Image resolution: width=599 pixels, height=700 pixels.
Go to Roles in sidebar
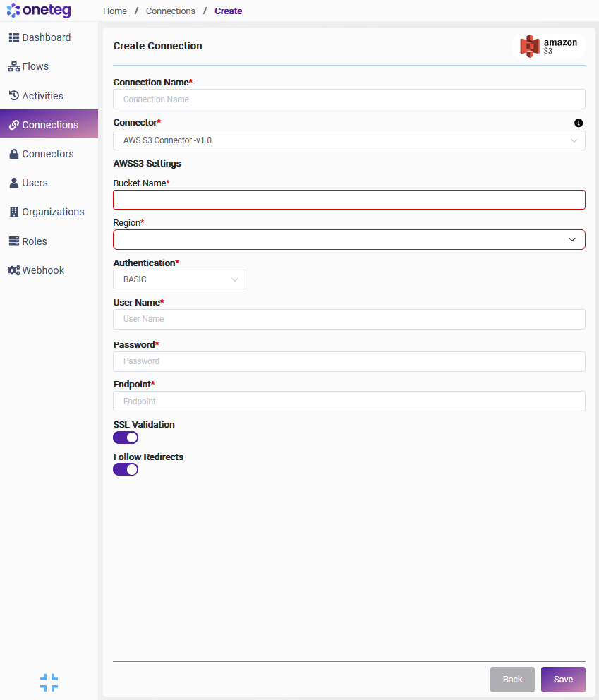(34, 241)
